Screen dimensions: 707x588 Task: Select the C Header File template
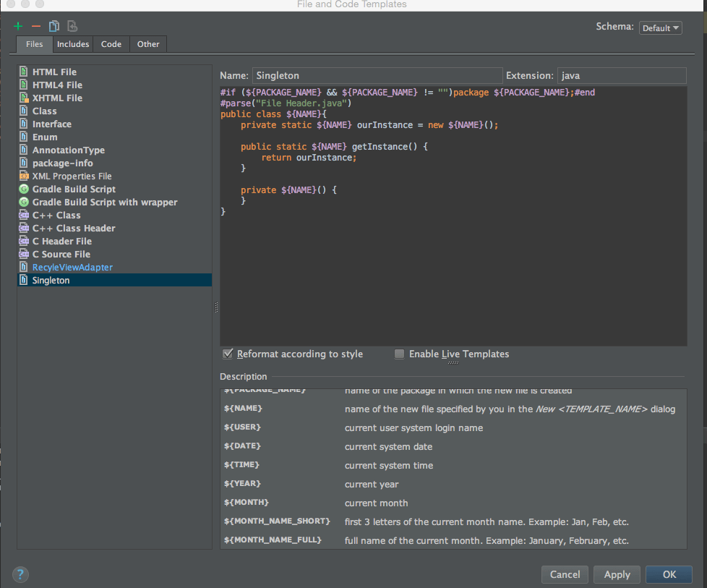[114, 242]
